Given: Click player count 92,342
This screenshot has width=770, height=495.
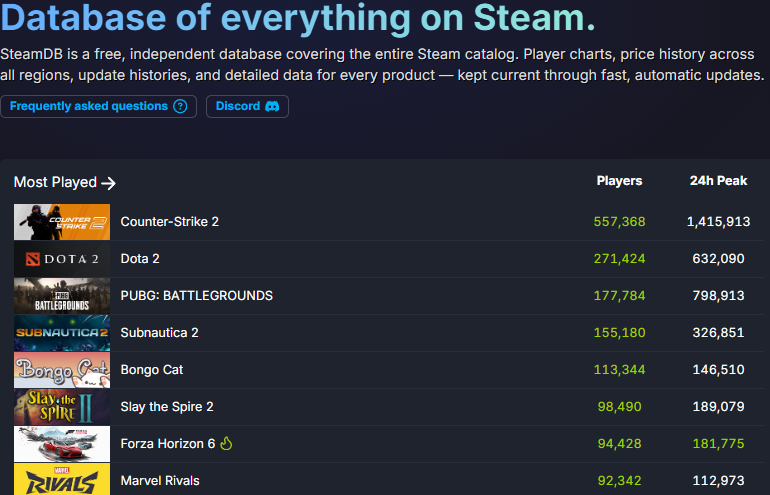Looking at the screenshot, I should (x=619, y=480).
